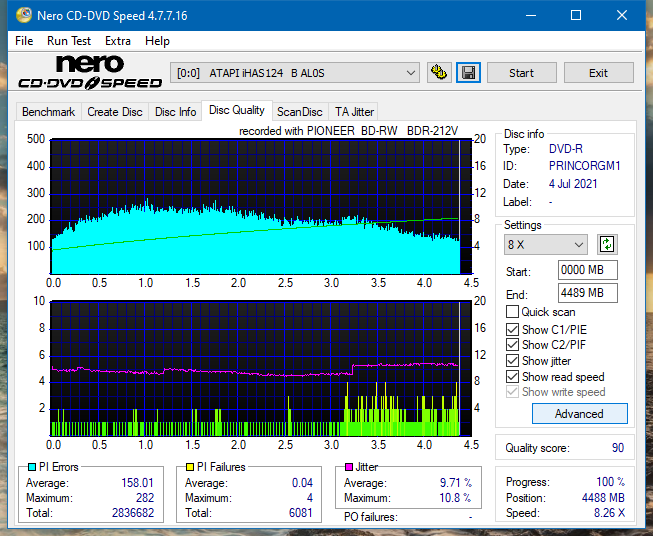Switch to the Create Disc tab
Screen dimensions: 653x536
[115, 112]
